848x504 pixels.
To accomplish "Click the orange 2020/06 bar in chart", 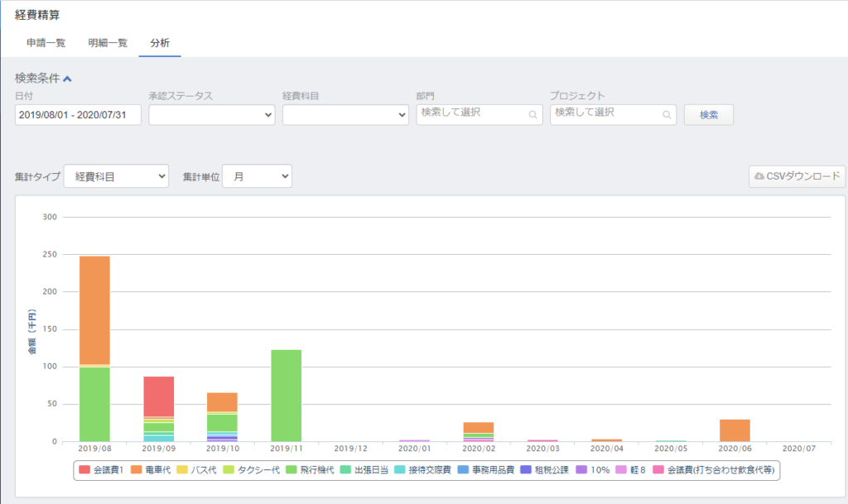I will (x=735, y=430).
